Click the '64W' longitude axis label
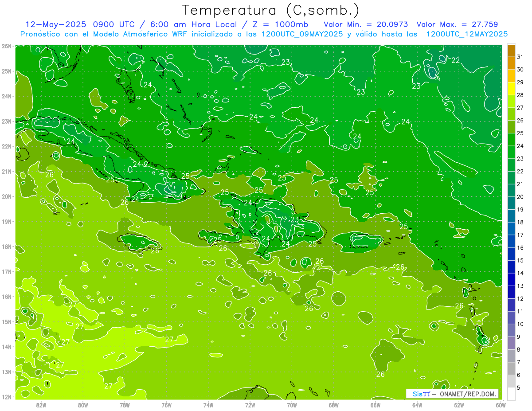This screenshot has width=532, height=411. click(417, 404)
